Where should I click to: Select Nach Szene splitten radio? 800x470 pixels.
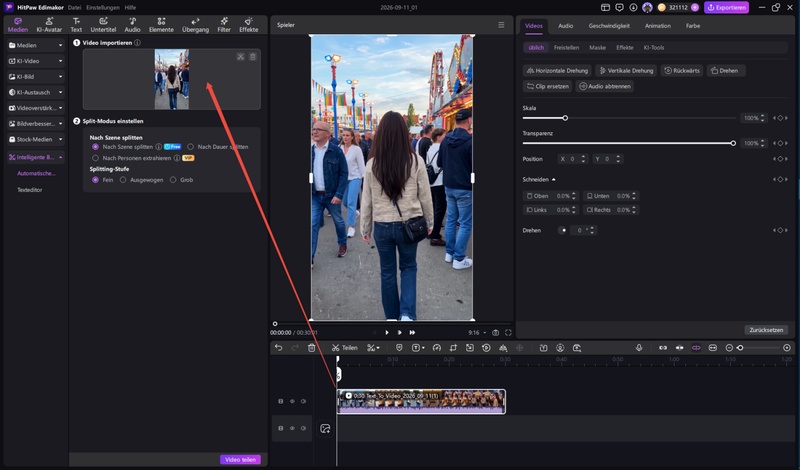[95, 146]
